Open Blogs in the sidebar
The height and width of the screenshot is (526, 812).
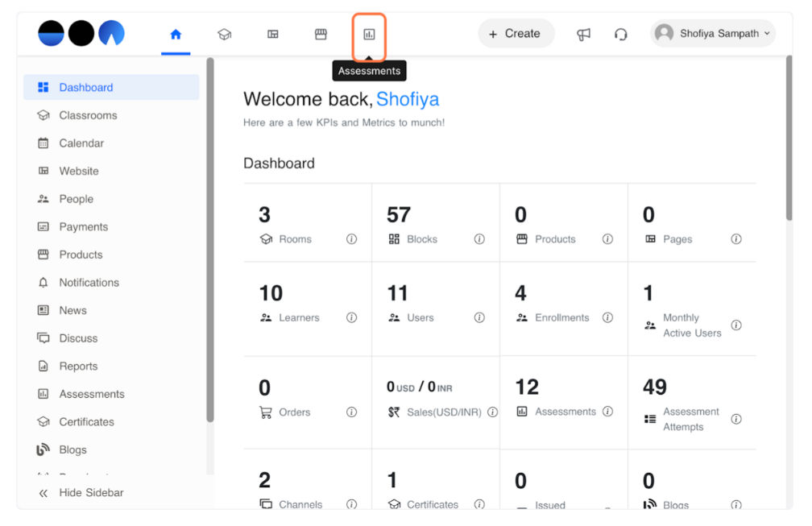tap(111, 450)
